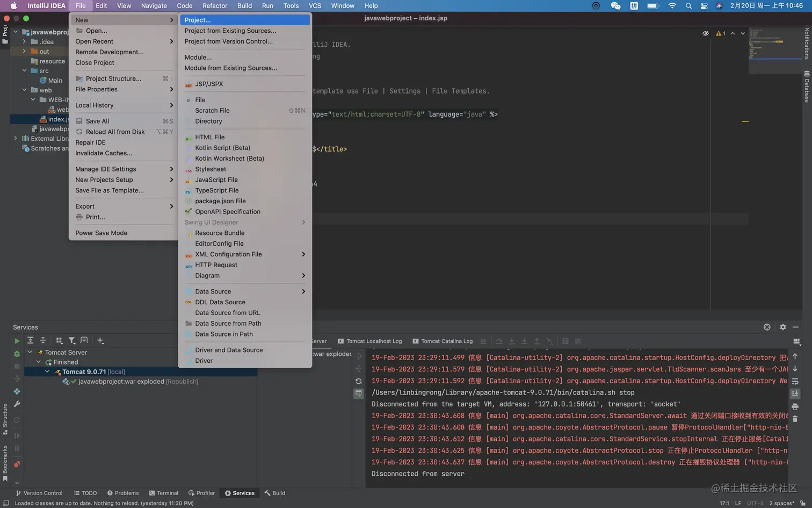Viewport: 812px width, 508px height.
Task: Switch to Tomcat Localhost Log tab
Action: pyautogui.click(x=369, y=341)
